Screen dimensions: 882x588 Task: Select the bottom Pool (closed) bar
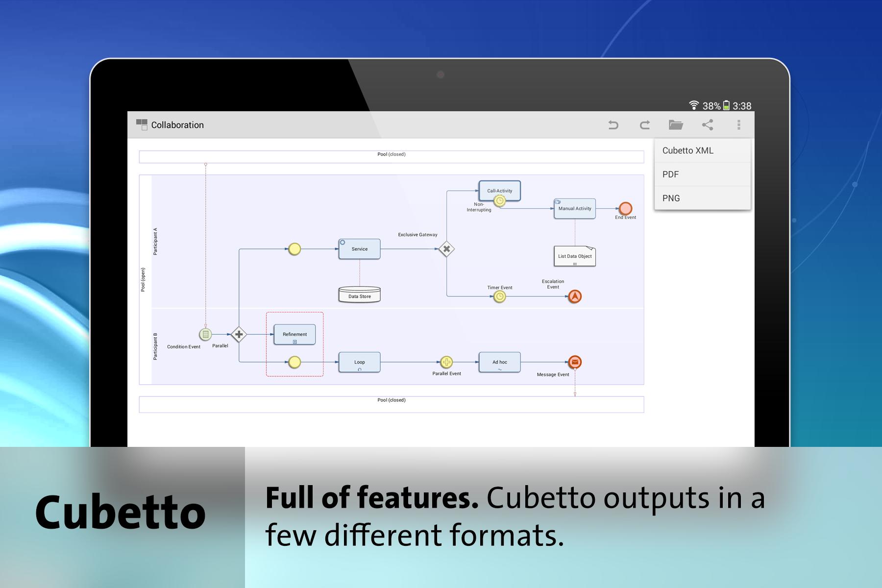(392, 404)
